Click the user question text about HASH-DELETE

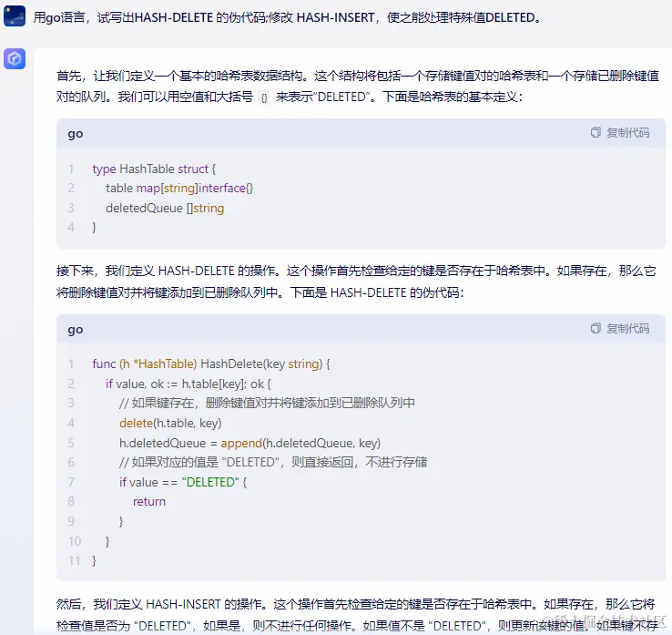(x=287, y=17)
